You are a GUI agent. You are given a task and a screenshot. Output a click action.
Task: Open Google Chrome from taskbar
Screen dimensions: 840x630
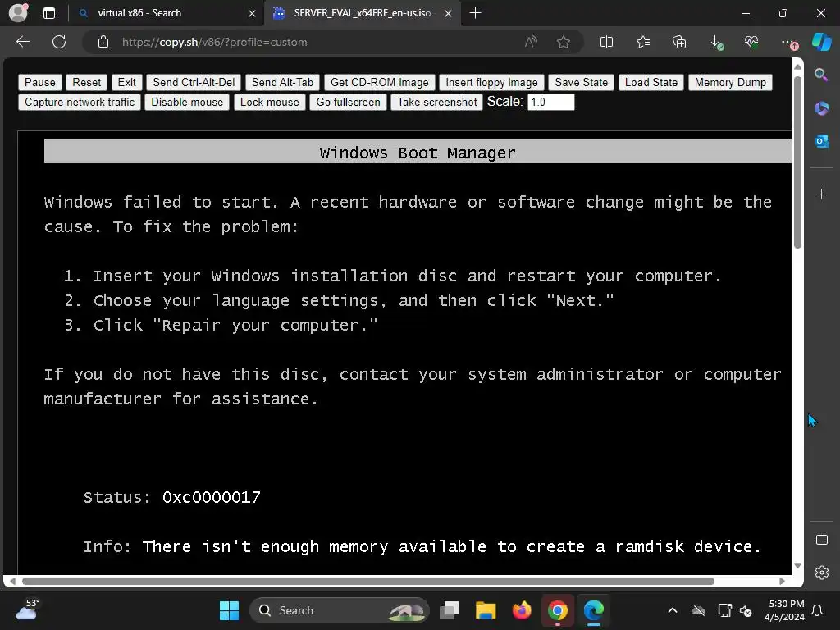click(x=558, y=610)
